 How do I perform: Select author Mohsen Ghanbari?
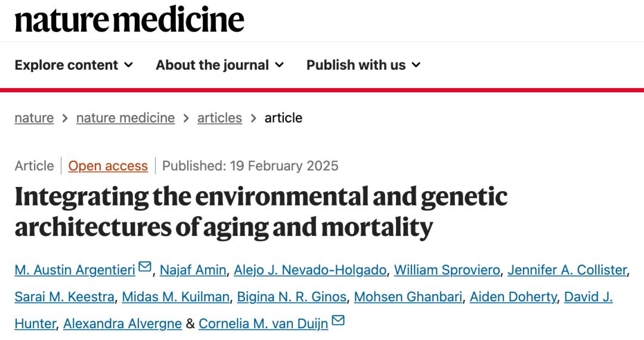coord(408,297)
